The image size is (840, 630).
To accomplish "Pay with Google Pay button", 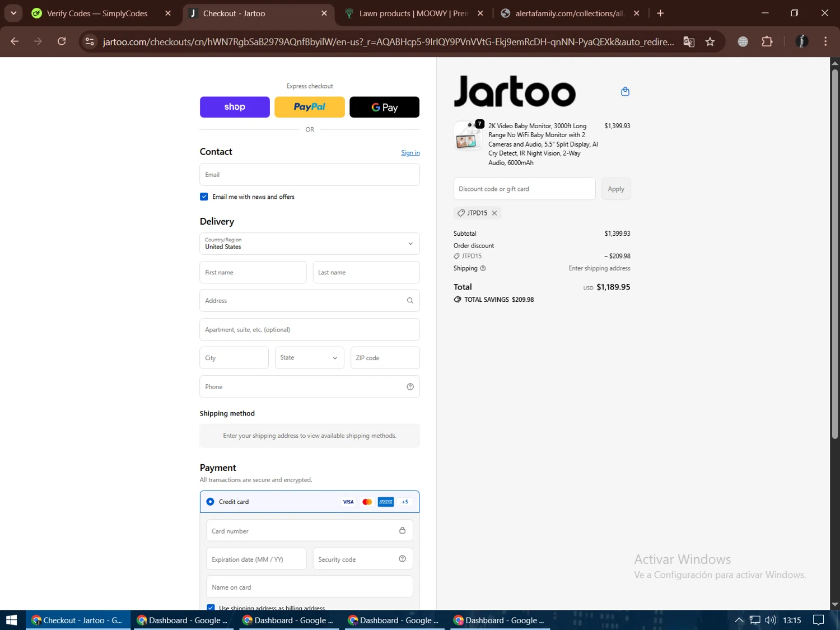I will point(384,107).
